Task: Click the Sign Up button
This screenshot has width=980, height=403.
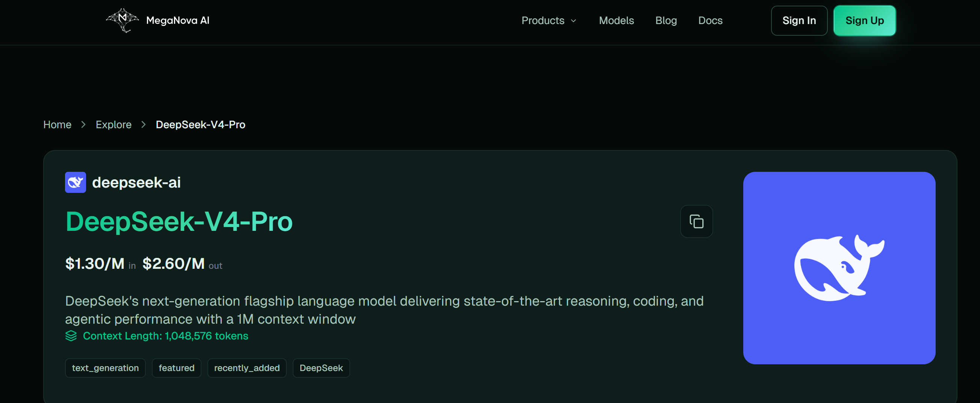Action: (864, 21)
